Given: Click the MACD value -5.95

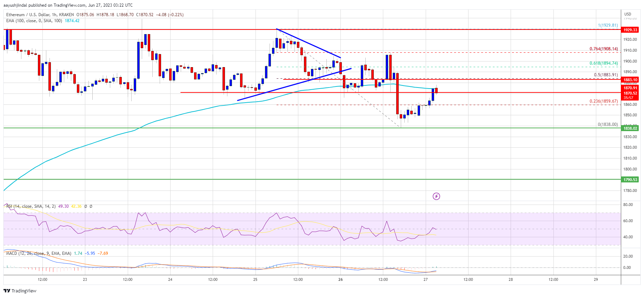Looking at the screenshot, I should click(x=90, y=253).
